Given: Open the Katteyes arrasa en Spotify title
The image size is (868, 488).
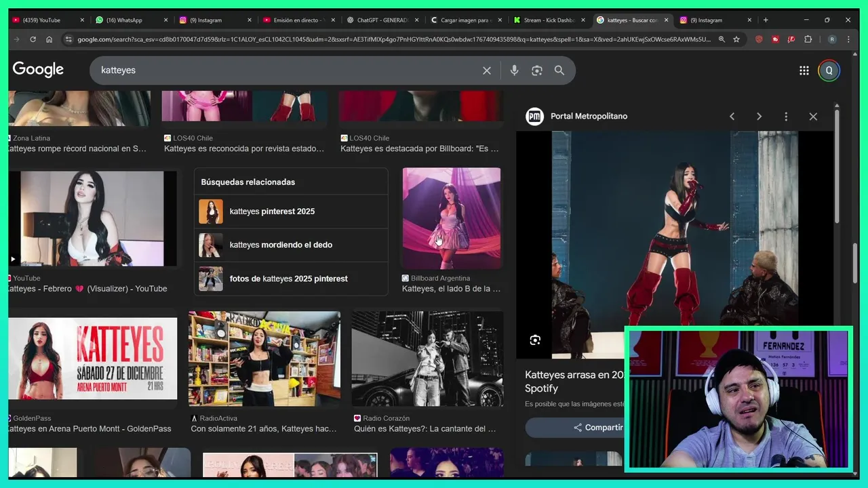Looking at the screenshot, I should 574,381.
